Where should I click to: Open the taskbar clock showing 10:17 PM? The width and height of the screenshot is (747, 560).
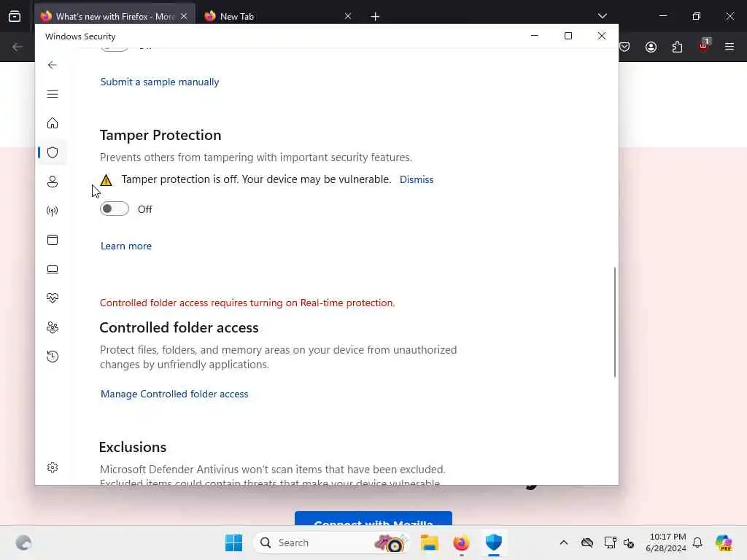[x=666, y=542]
